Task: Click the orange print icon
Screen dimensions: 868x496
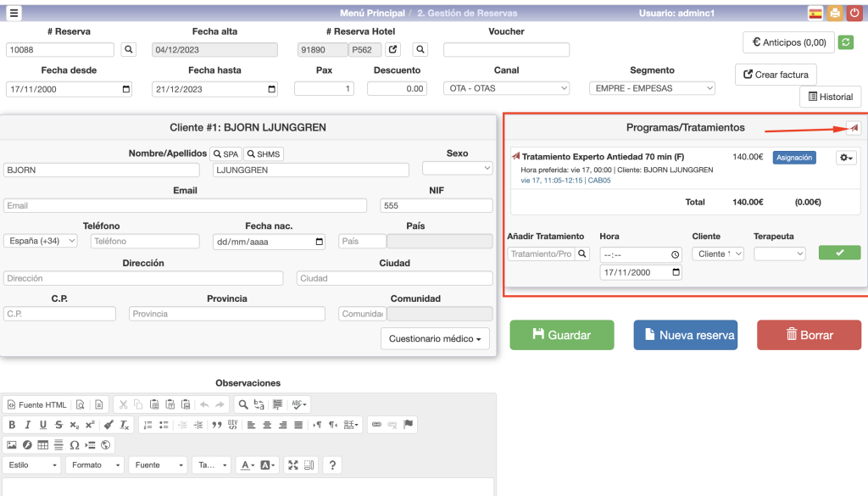Action: point(835,13)
